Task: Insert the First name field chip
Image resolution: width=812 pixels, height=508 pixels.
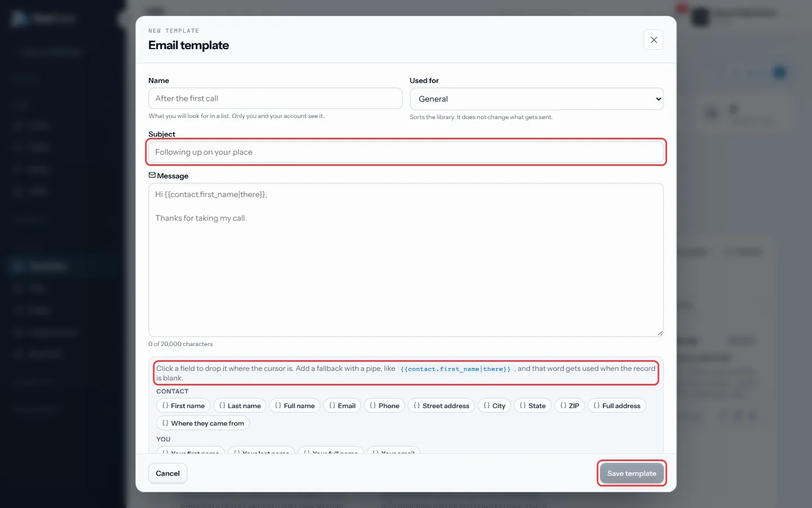Action: click(183, 406)
